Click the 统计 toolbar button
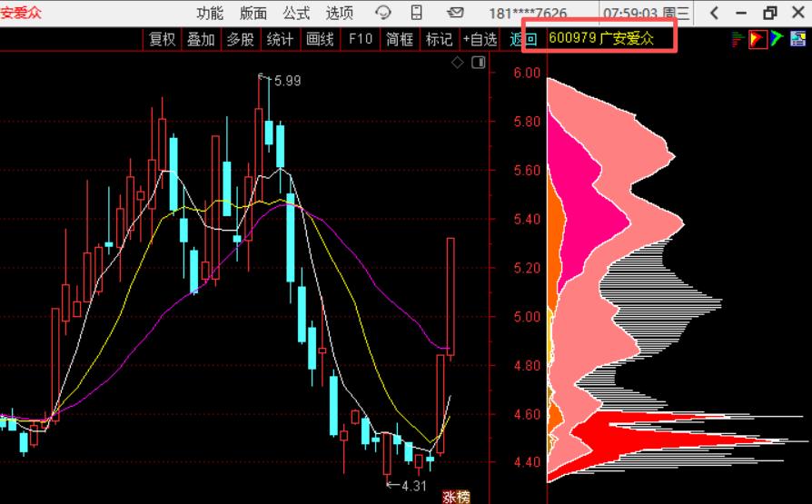This screenshot has height=504, width=812. (x=280, y=39)
